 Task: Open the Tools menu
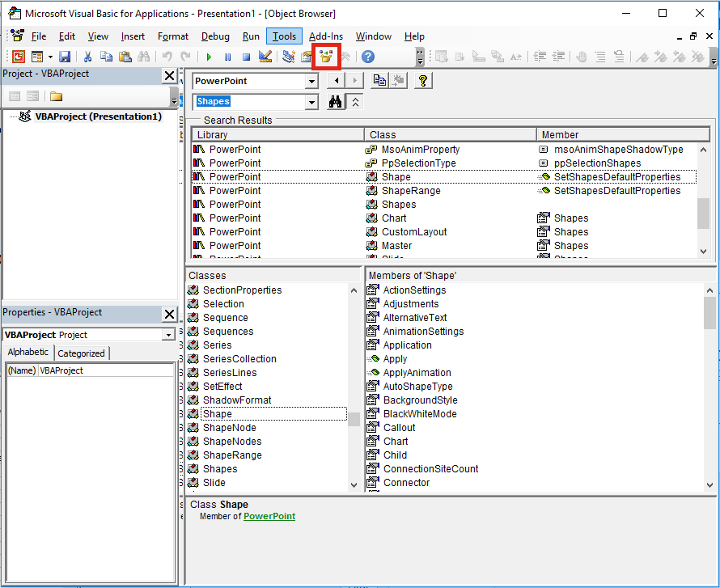click(284, 36)
